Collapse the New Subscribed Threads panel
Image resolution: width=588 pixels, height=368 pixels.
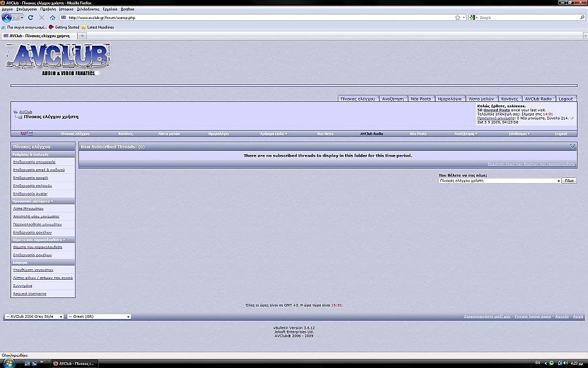click(x=572, y=146)
